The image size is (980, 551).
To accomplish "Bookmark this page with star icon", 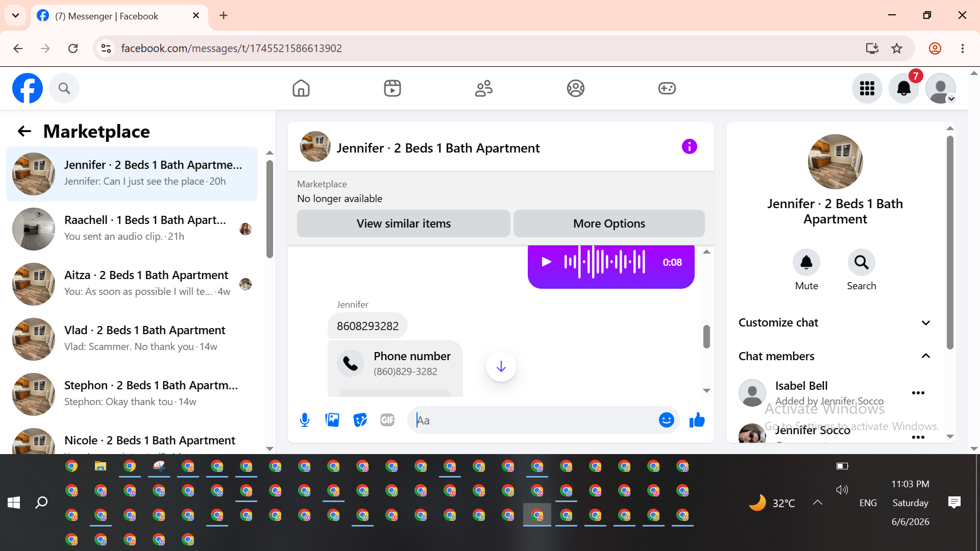I will pos(897,48).
